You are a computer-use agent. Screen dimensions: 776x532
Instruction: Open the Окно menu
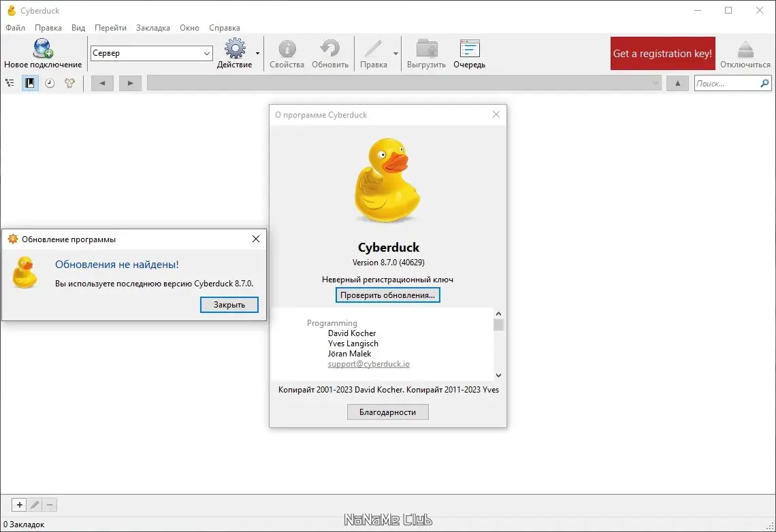tap(189, 28)
